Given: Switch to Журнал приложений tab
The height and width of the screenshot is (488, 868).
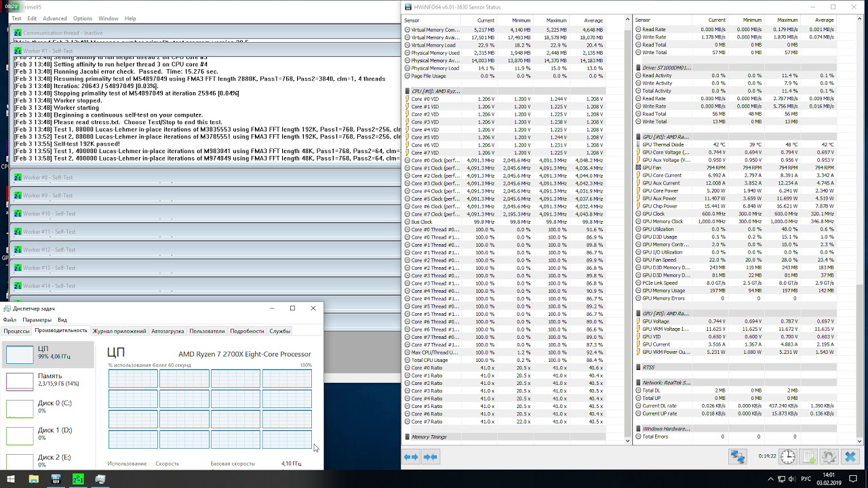Looking at the screenshot, I should pyautogui.click(x=119, y=331).
